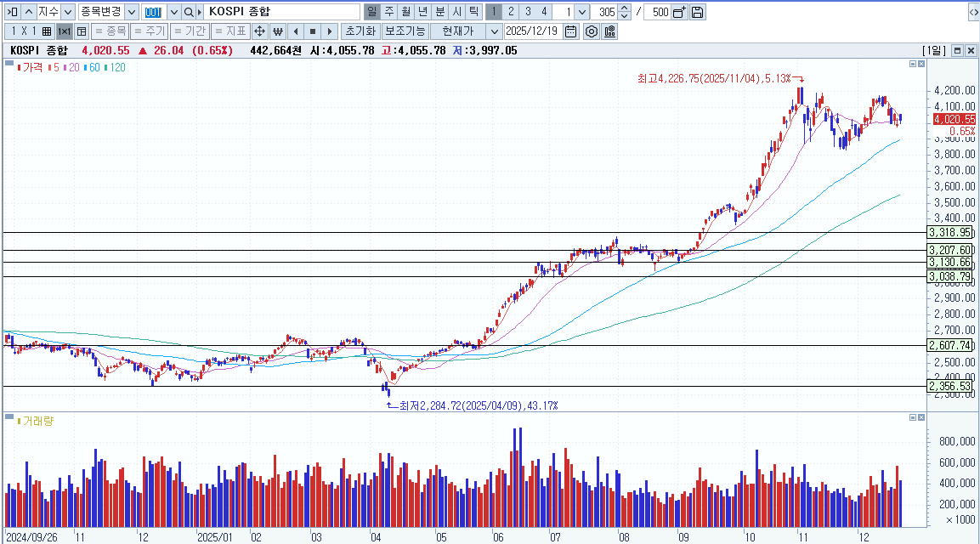This screenshot has height=544, width=980.
Task: Click the <> expand toolbar icon
Action: [973, 12]
